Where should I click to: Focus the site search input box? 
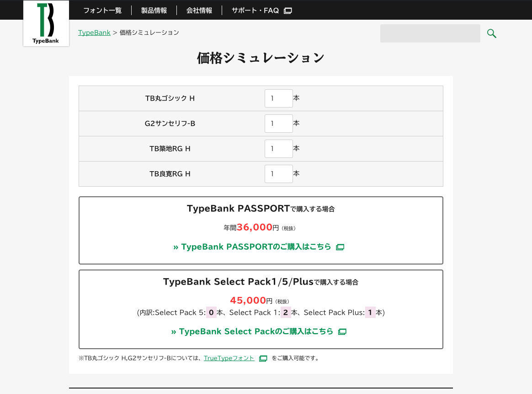pyautogui.click(x=430, y=33)
